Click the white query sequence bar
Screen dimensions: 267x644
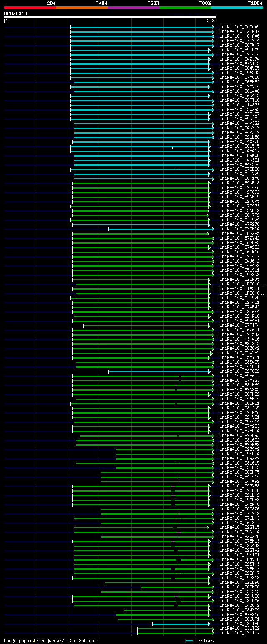(110, 17)
